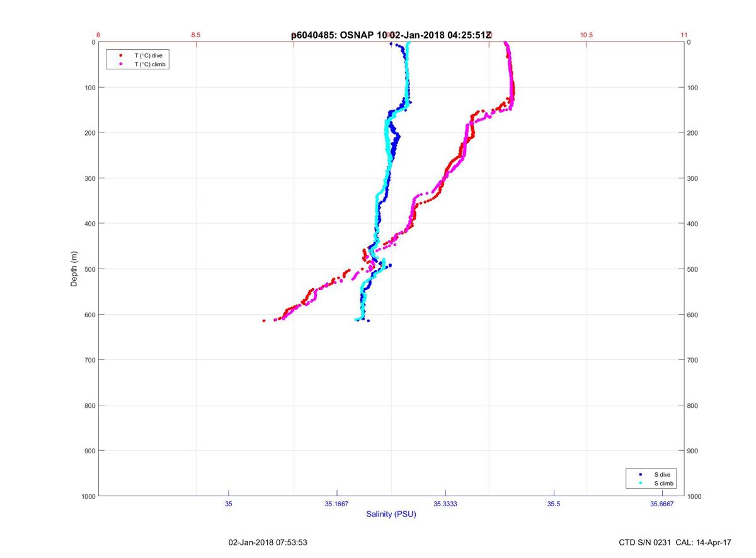Click depth tick 200 on the right axis
Image resolution: width=756 pixels, height=558 pixels.
point(693,133)
